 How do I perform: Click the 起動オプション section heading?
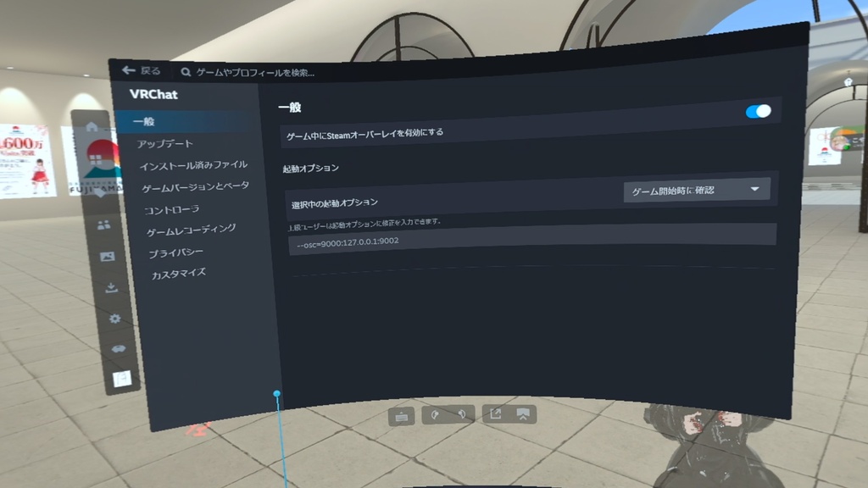click(310, 169)
